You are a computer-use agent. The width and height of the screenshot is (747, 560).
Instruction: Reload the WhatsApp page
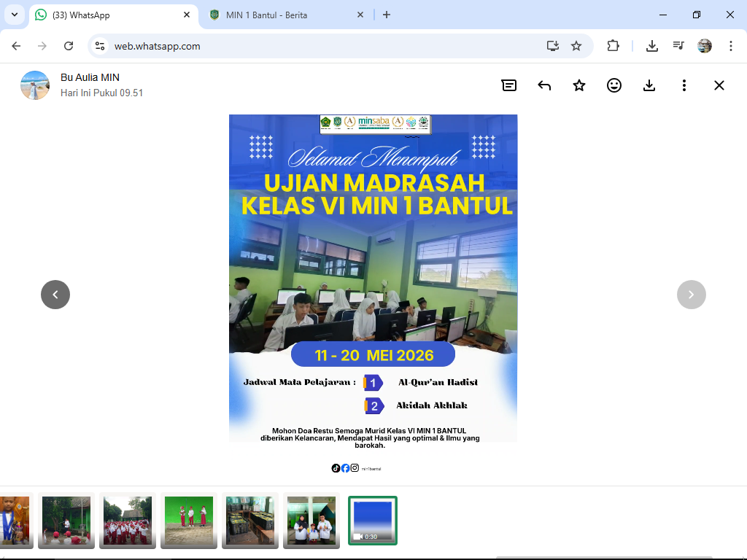click(x=69, y=46)
